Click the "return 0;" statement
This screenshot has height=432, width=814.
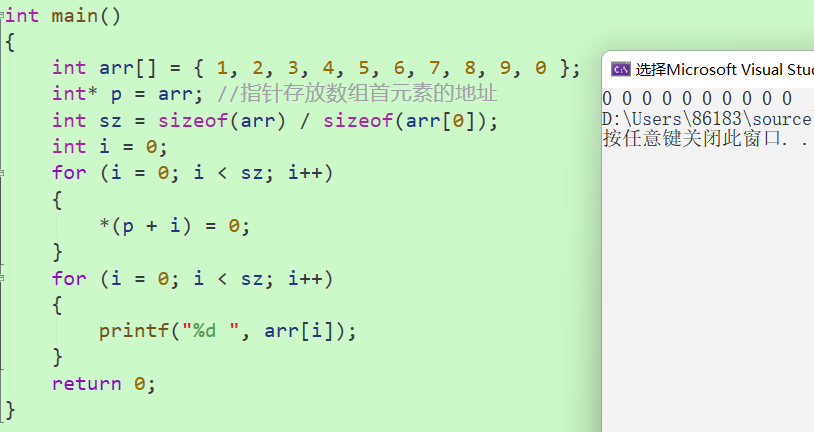[x=104, y=384]
